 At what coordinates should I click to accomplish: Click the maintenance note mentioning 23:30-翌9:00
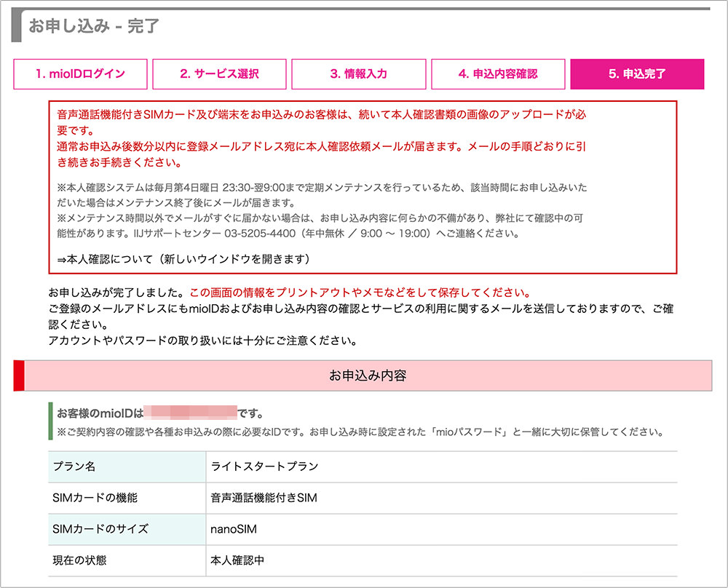pos(322,195)
